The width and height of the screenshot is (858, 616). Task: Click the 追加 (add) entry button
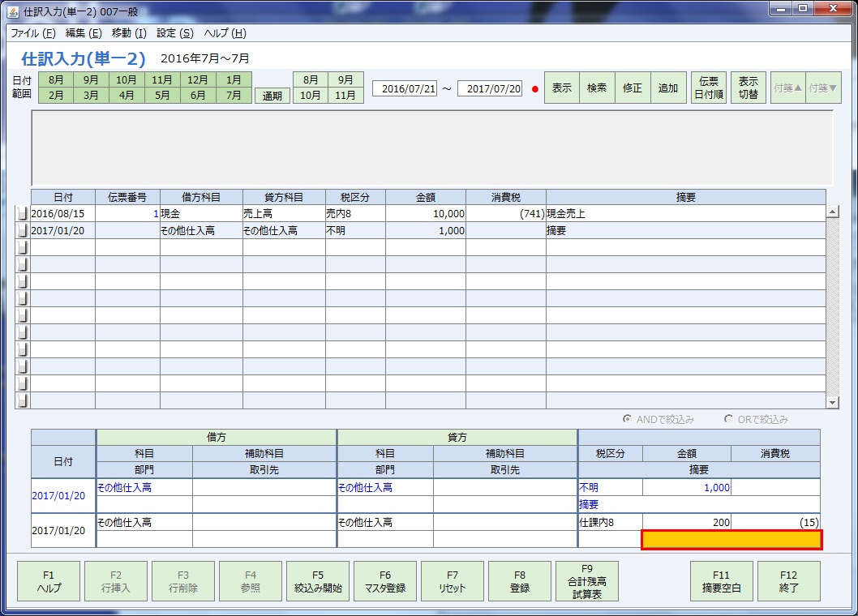tap(667, 88)
